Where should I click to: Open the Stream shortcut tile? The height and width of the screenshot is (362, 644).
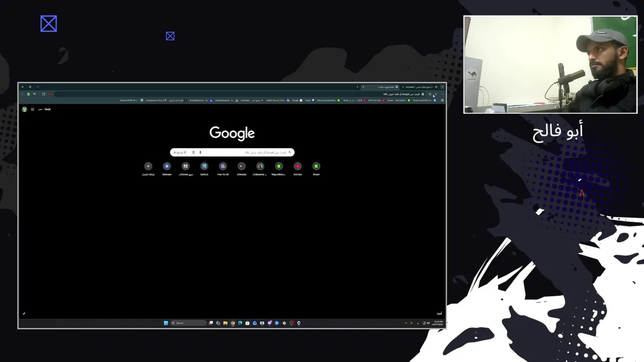[x=316, y=168]
